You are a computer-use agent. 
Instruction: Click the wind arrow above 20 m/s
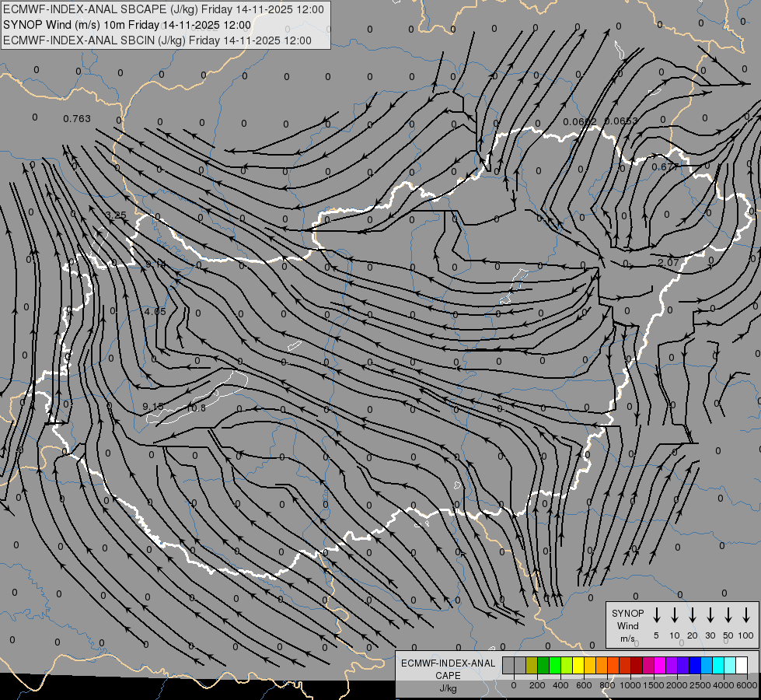coord(693,615)
